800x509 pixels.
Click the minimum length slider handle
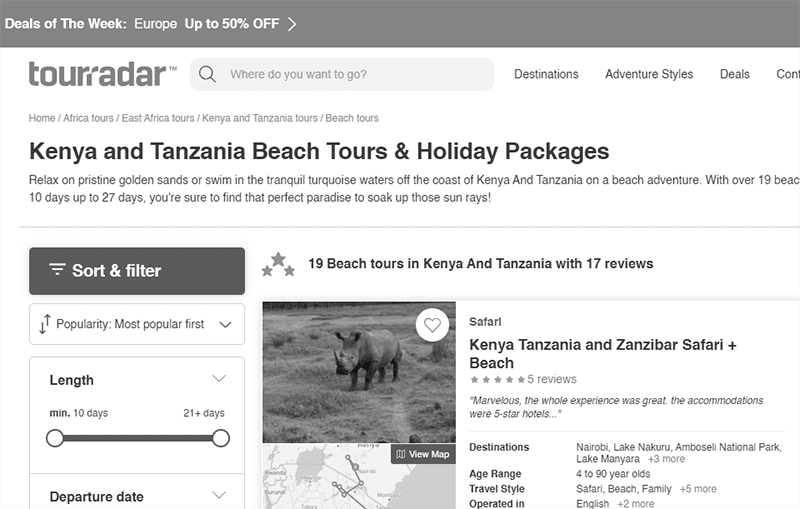(x=55, y=438)
